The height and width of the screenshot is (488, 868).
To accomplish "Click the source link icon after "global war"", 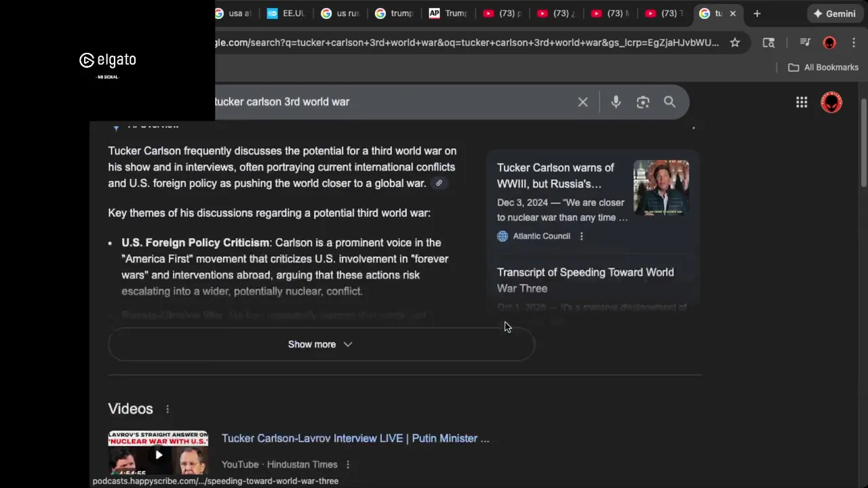I will tap(439, 183).
